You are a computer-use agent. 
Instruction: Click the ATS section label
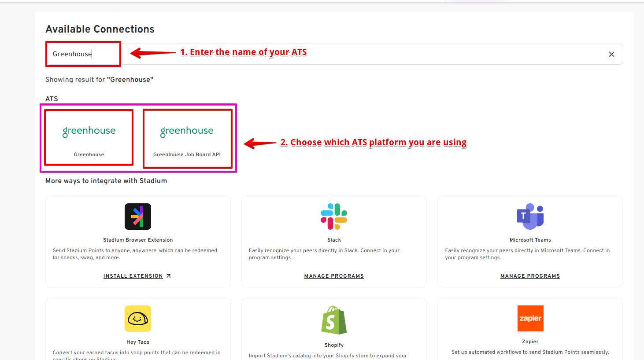pyautogui.click(x=52, y=99)
